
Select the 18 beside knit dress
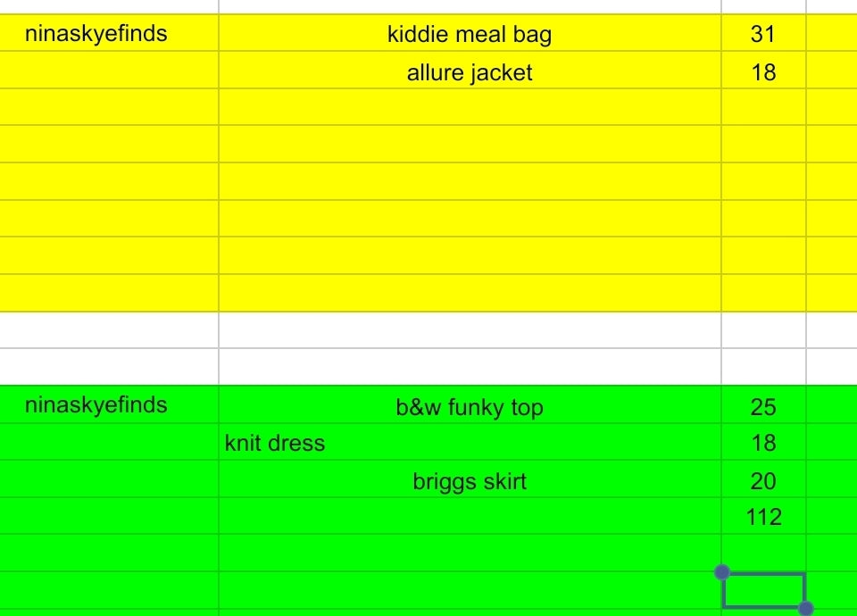pos(763,443)
